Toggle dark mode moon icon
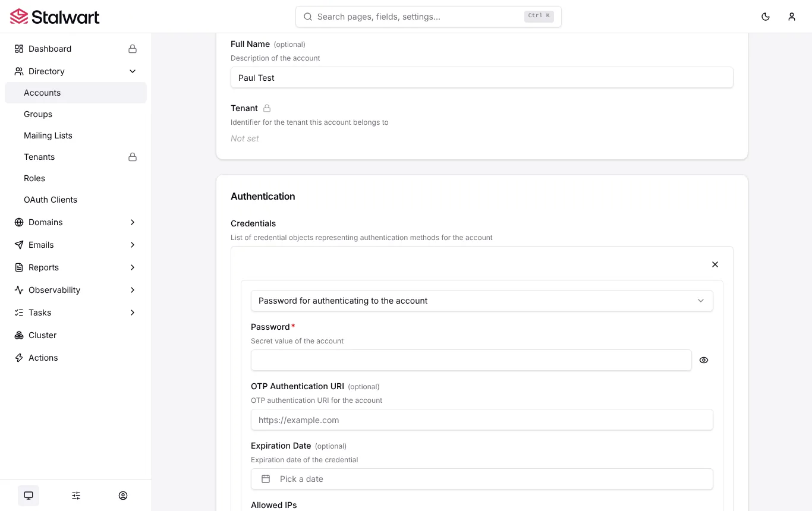This screenshot has height=511, width=812. 766,17
